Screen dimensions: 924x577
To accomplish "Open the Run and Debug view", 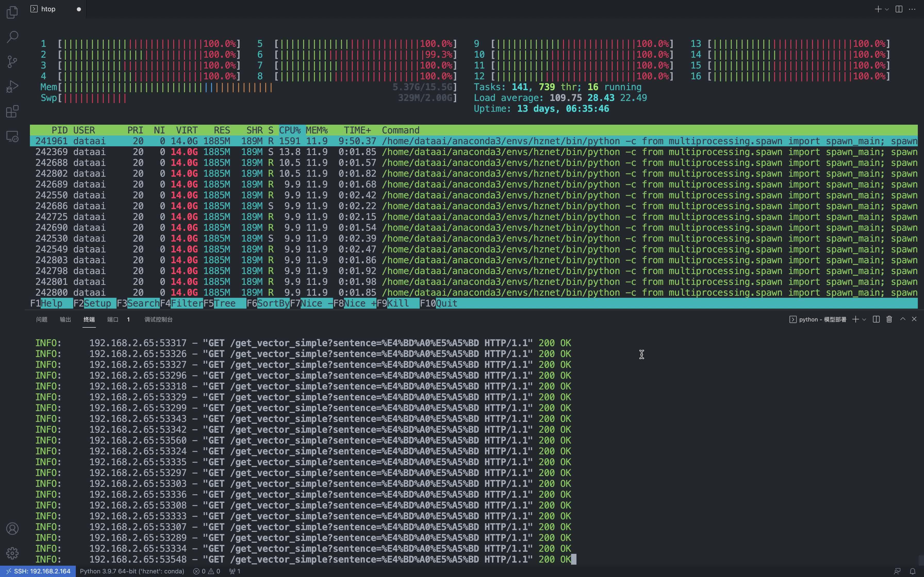I will tap(12, 87).
